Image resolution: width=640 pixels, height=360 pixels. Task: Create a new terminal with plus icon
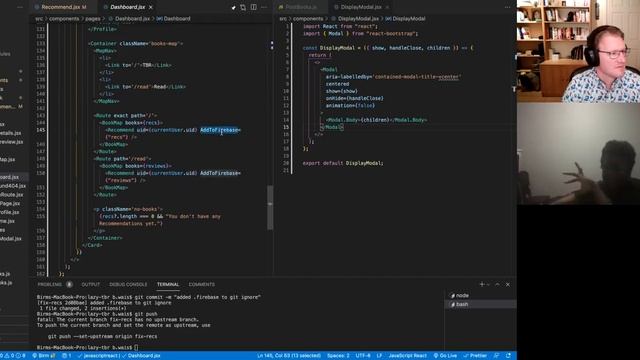[x=482, y=284]
